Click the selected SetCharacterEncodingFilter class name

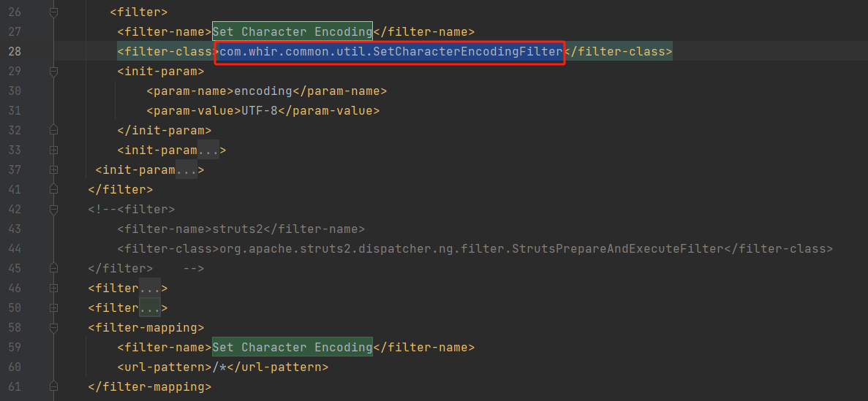click(x=390, y=52)
